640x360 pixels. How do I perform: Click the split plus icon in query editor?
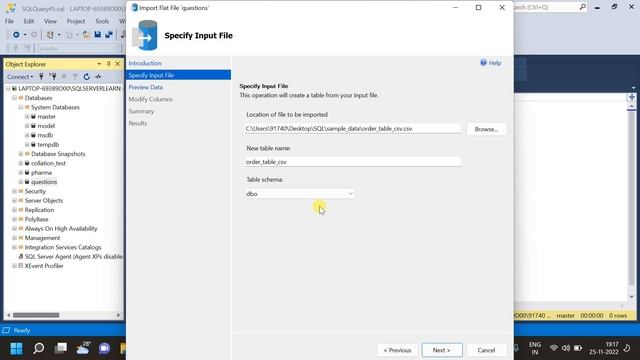coord(631,97)
